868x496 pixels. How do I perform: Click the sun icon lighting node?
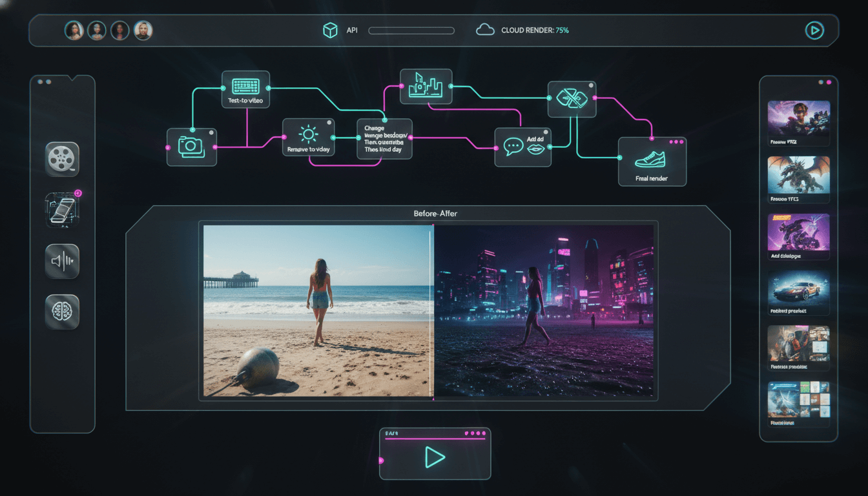pos(308,138)
